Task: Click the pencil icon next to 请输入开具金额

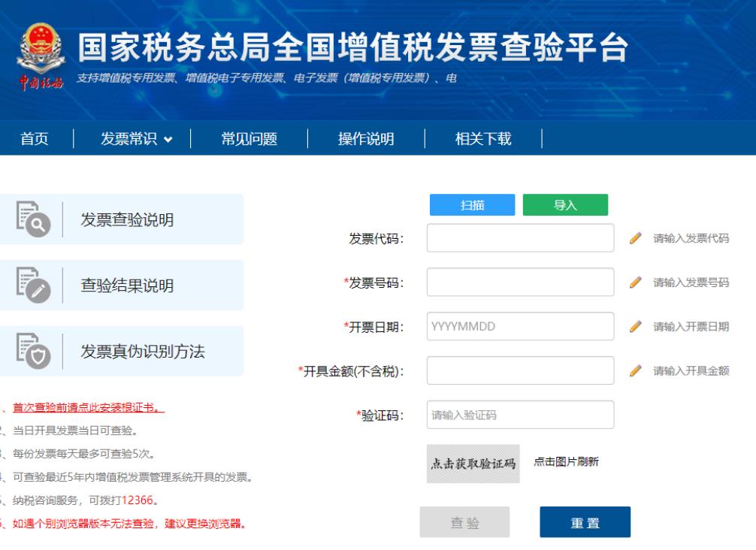Action: pos(636,371)
